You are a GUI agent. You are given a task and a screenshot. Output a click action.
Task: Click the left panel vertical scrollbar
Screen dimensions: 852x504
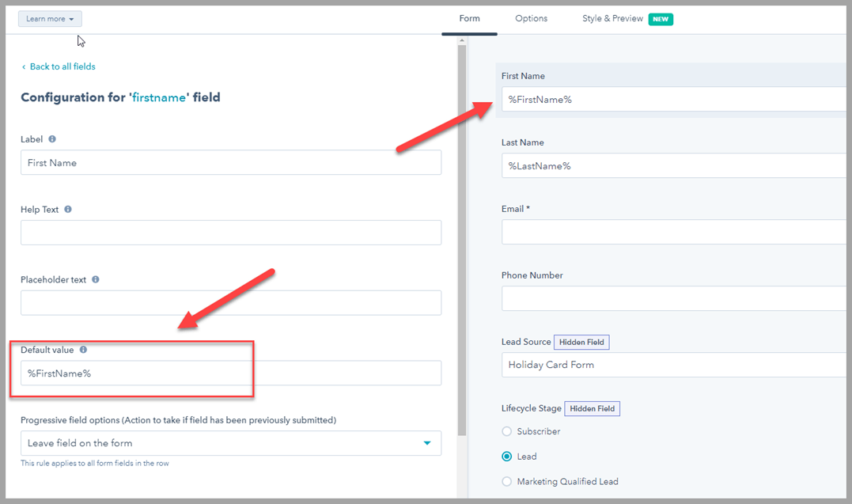(x=462, y=241)
